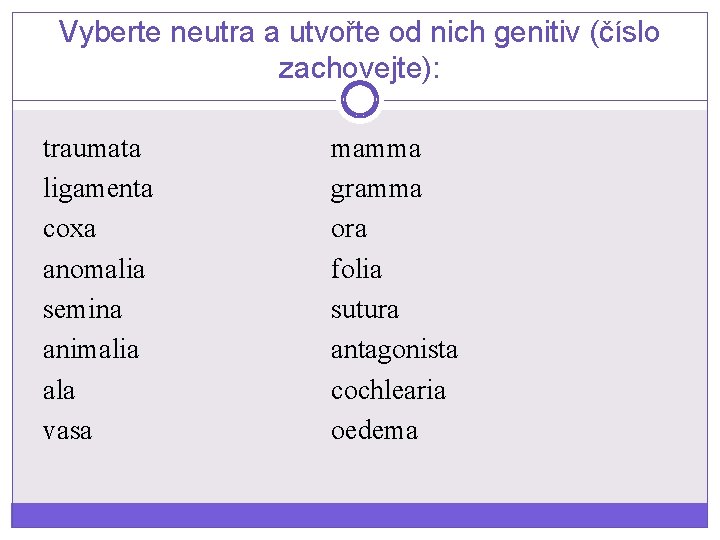Pick the word 'ligamenta'

(98, 189)
